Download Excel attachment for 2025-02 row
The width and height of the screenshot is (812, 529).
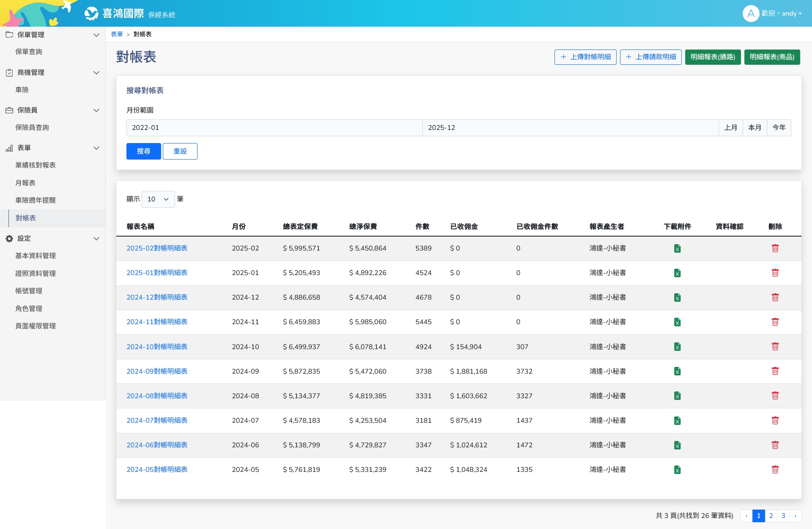[677, 248]
